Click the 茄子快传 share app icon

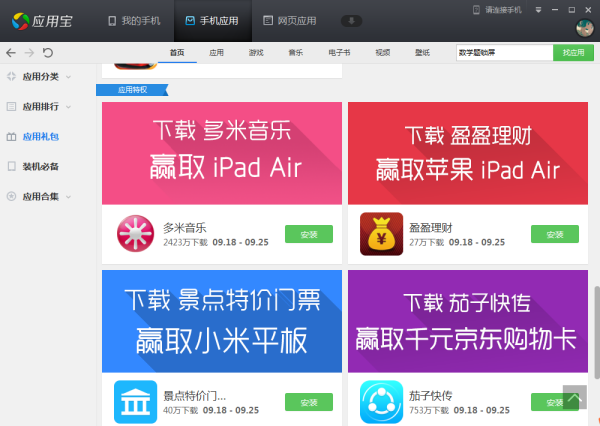(382, 402)
